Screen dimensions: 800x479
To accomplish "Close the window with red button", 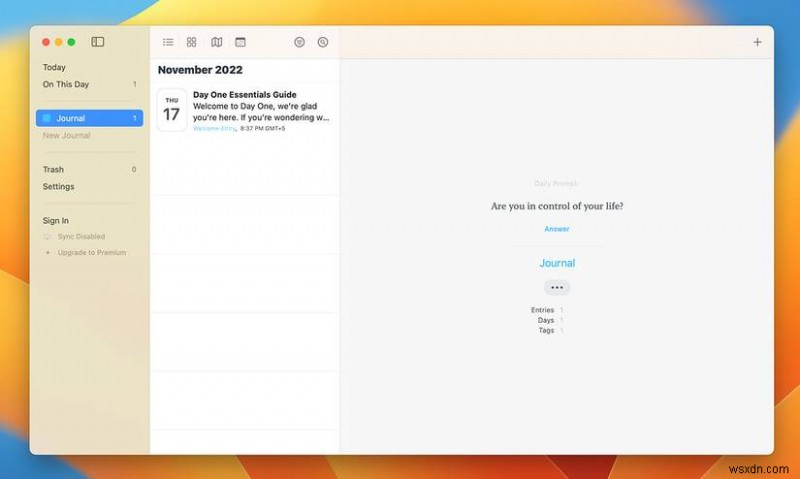I will [x=46, y=42].
